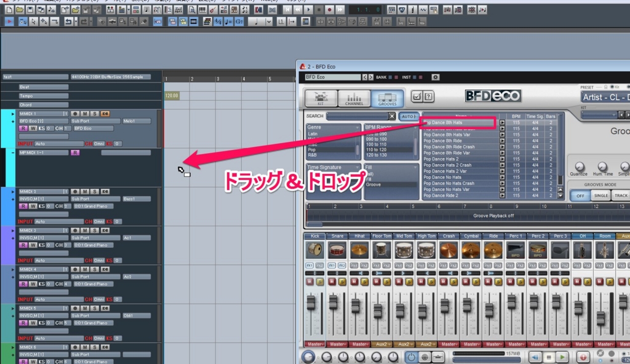
Task: Open BFD Eco [2] device selector
Action: coord(44,121)
